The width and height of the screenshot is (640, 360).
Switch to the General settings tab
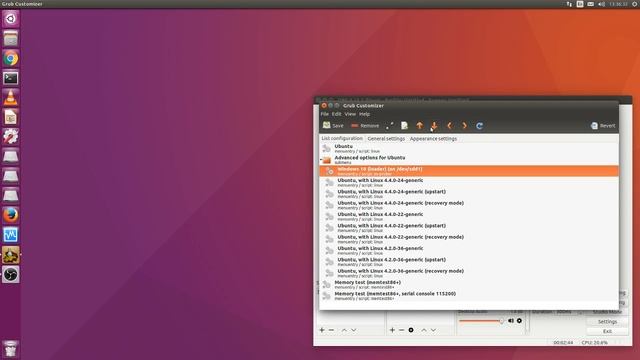(386, 139)
